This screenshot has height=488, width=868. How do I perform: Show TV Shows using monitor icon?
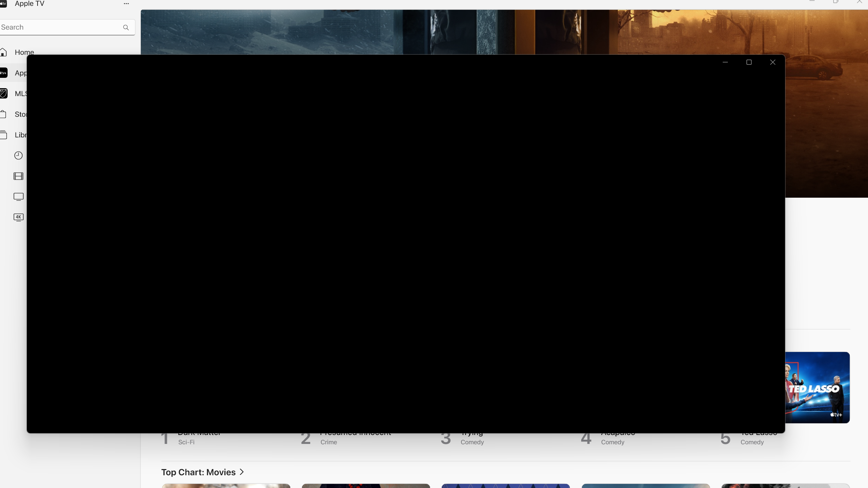coord(19,197)
